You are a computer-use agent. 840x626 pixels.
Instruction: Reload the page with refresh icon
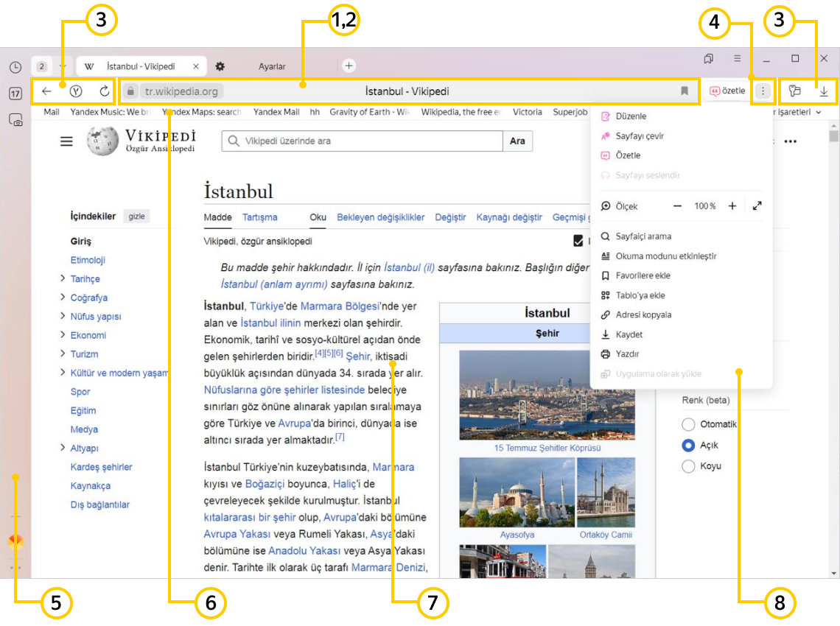click(x=104, y=91)
